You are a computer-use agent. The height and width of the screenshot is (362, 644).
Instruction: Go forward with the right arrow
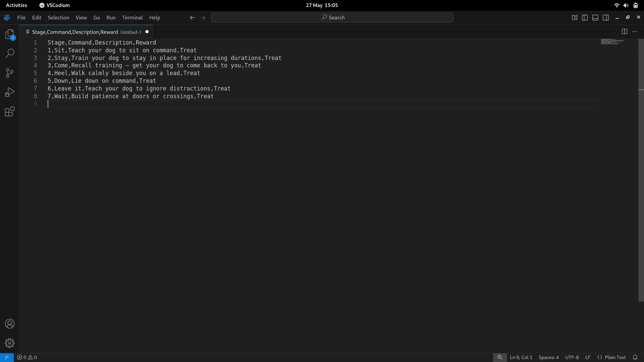[x=203, y=17]
